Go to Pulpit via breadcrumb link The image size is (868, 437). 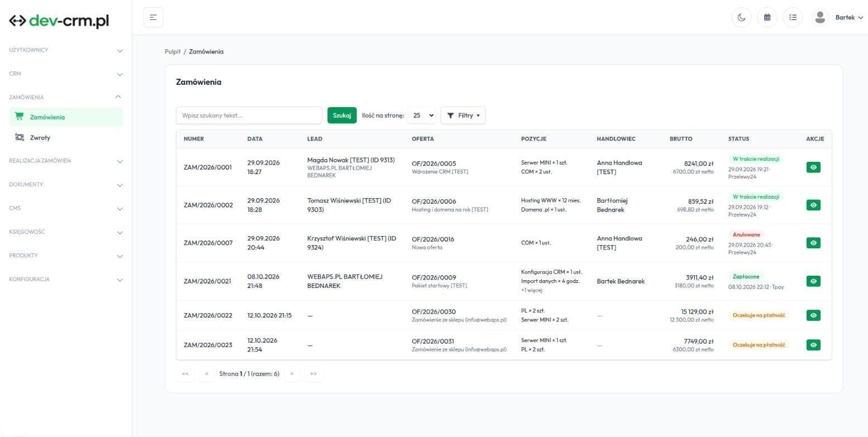173,51
